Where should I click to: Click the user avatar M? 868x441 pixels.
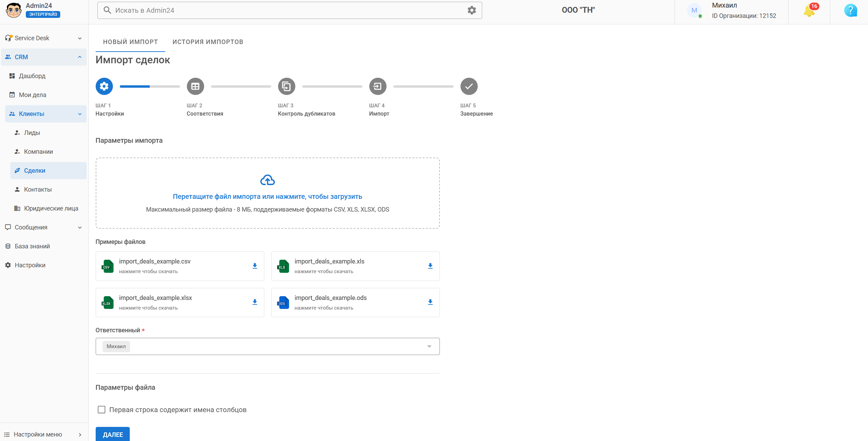[x=694, y=10]
